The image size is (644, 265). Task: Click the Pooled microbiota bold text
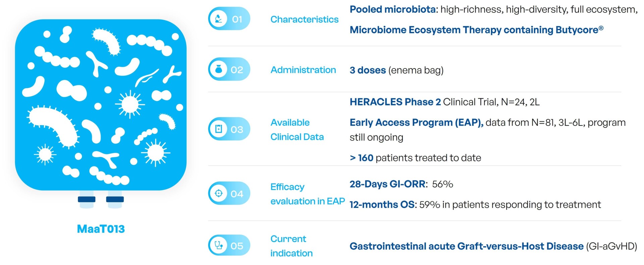(393, 9)
